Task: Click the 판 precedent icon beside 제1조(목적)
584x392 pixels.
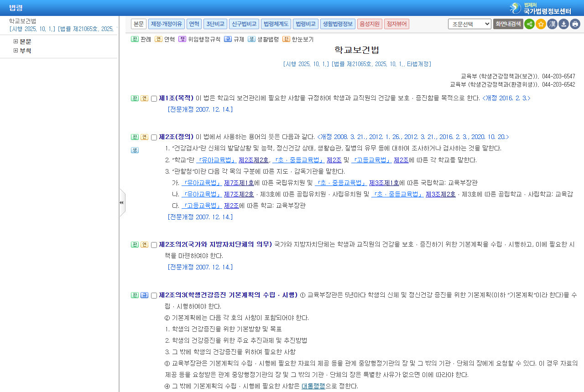Action: pyautogui.click(x=135, y=98)
